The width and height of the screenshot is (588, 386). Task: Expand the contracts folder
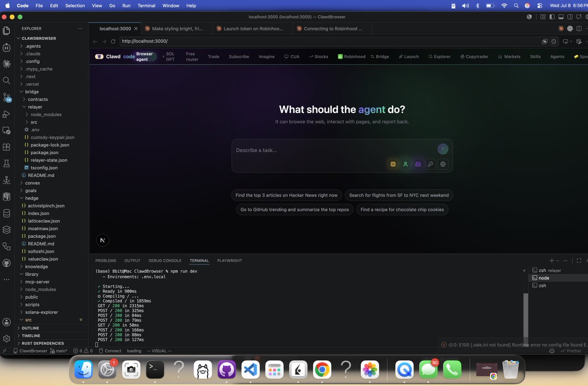pos(52,99)
